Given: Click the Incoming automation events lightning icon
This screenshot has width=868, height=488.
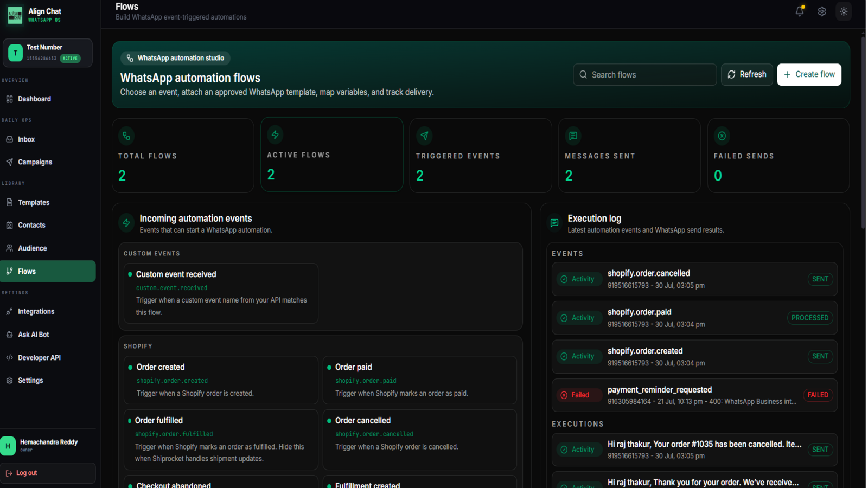Looking at the screenshot, I should coord(126,223).
